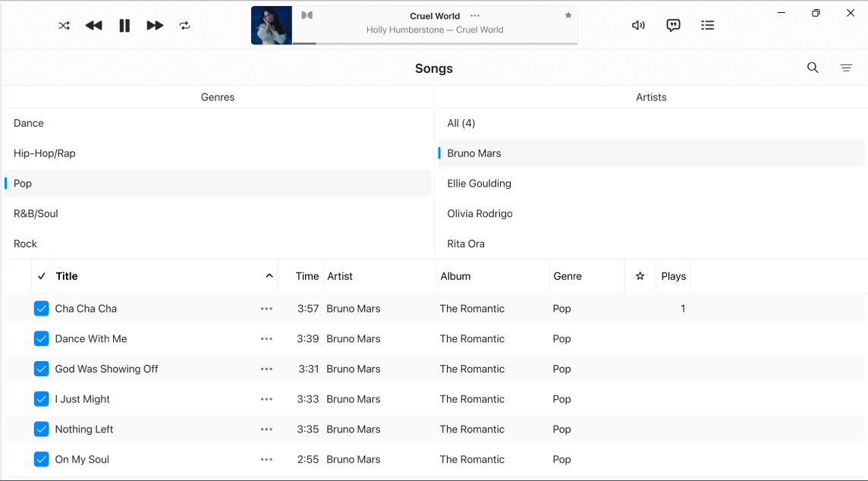Open more options for Nothing Left
This screenshot has height=481, width=868.
[267, 429]
